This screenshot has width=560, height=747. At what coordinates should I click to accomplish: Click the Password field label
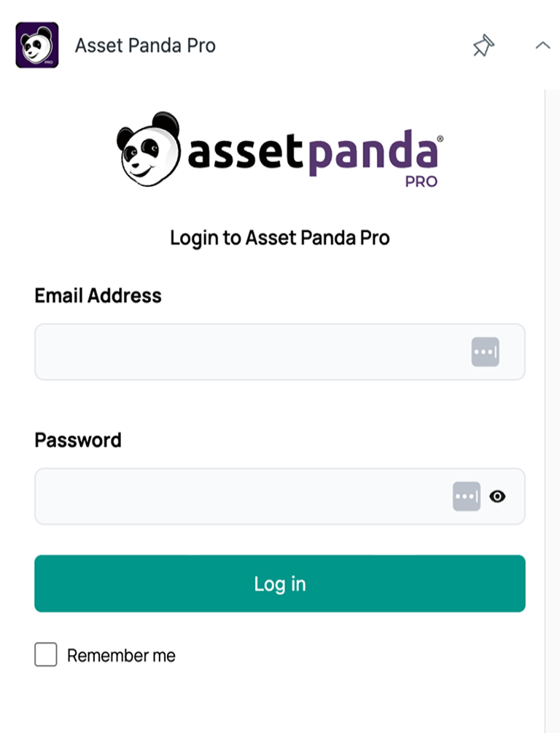click(x=78, y=440)
